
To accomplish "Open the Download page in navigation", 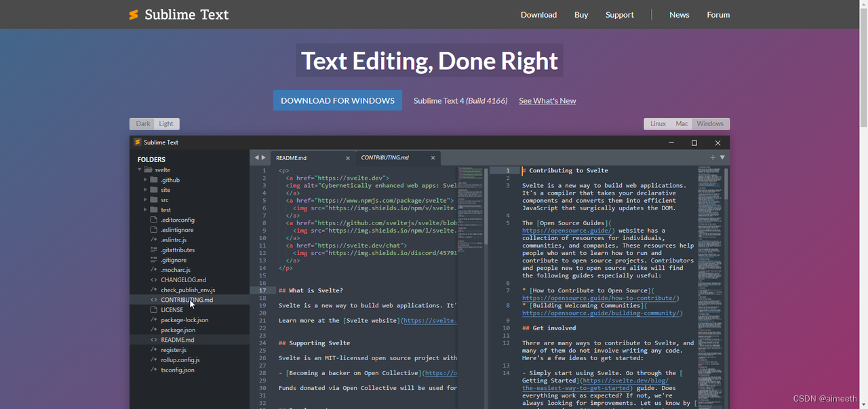I will (x=538, y=15).
